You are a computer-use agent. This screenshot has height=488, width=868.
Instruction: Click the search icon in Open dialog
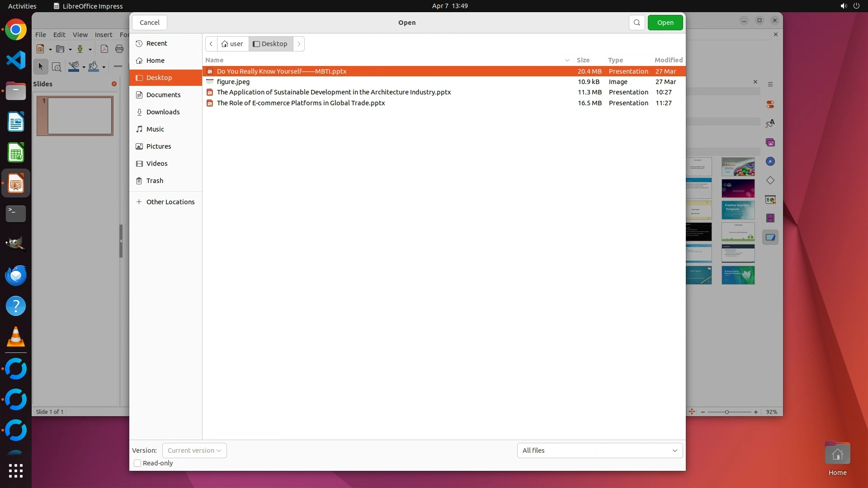pos(637,23)
